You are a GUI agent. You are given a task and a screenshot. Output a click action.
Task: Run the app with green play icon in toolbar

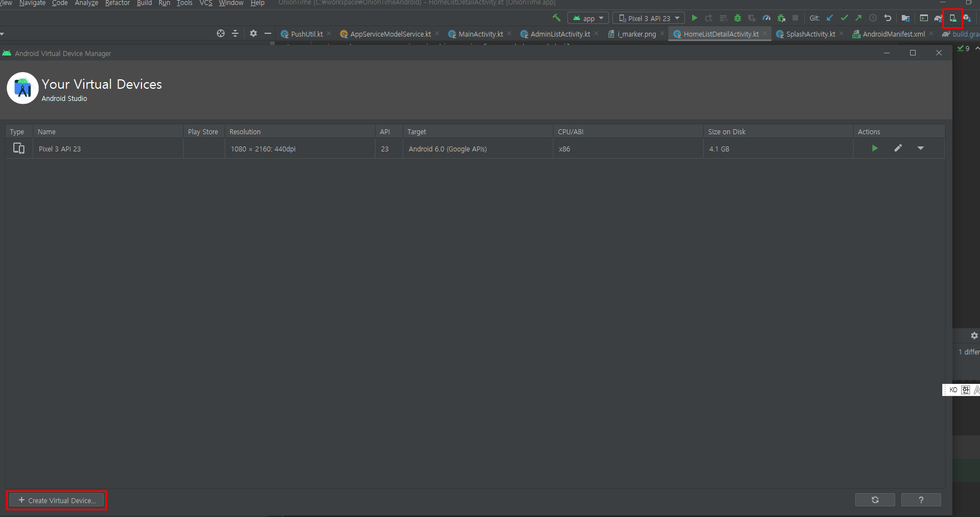[x=694, y=18]
